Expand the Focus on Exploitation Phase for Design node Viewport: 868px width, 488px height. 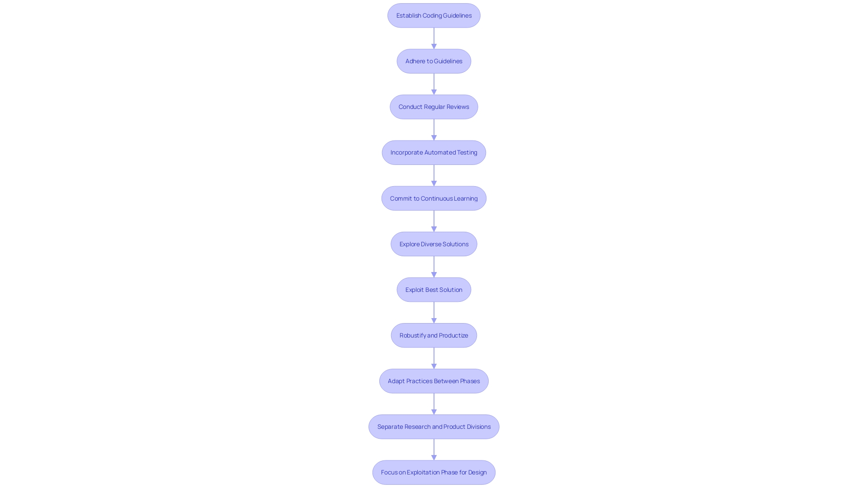click(x=434, y=472)
